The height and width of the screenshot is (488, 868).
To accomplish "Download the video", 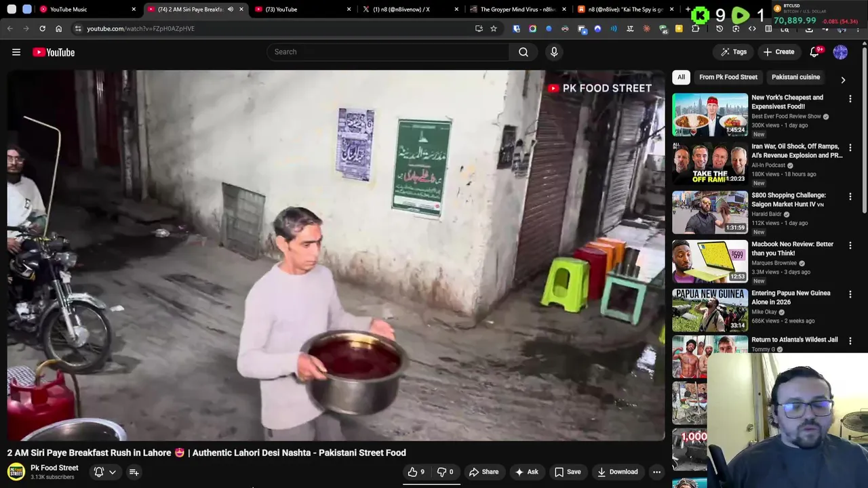I will click(618, 472).
